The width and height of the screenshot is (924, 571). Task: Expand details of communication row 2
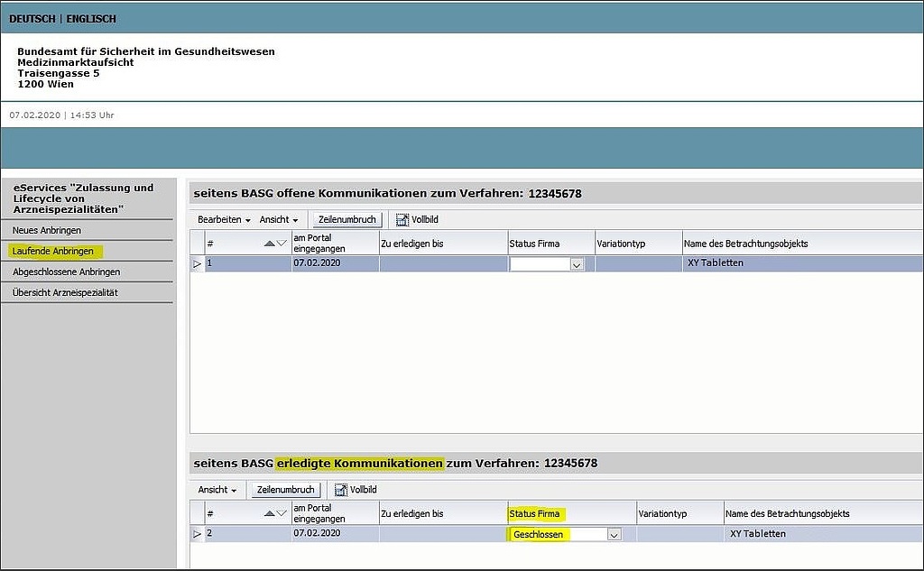point(196,533)
